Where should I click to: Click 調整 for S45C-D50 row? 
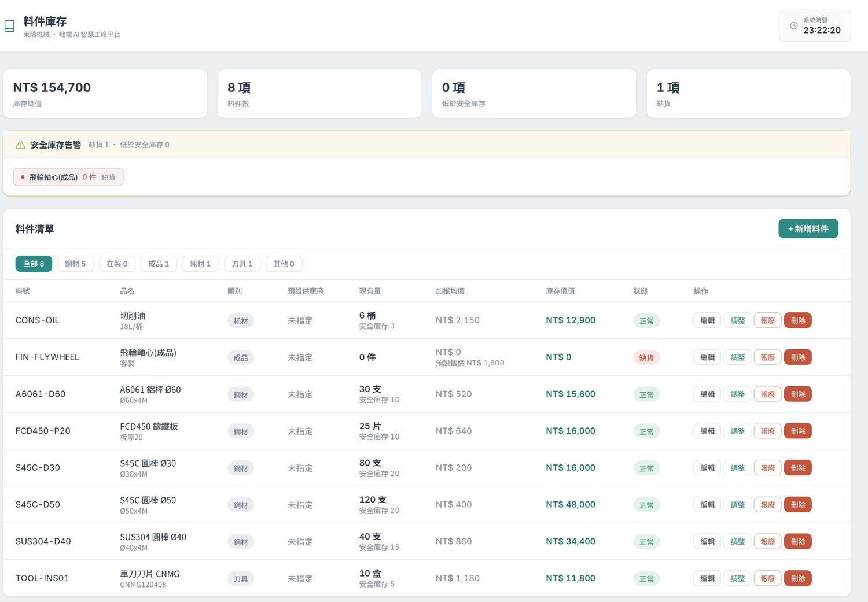pos(737,505)
